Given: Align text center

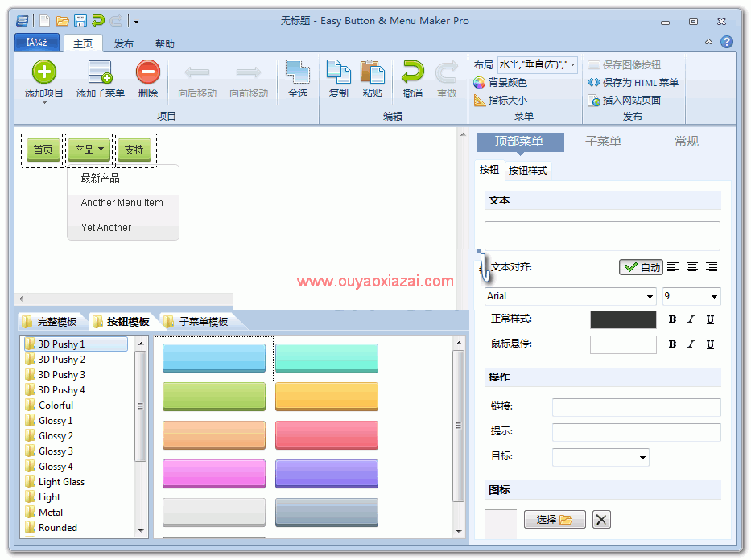Looking at the screenshot, I should pyautogui.click(x=692, y=266).
